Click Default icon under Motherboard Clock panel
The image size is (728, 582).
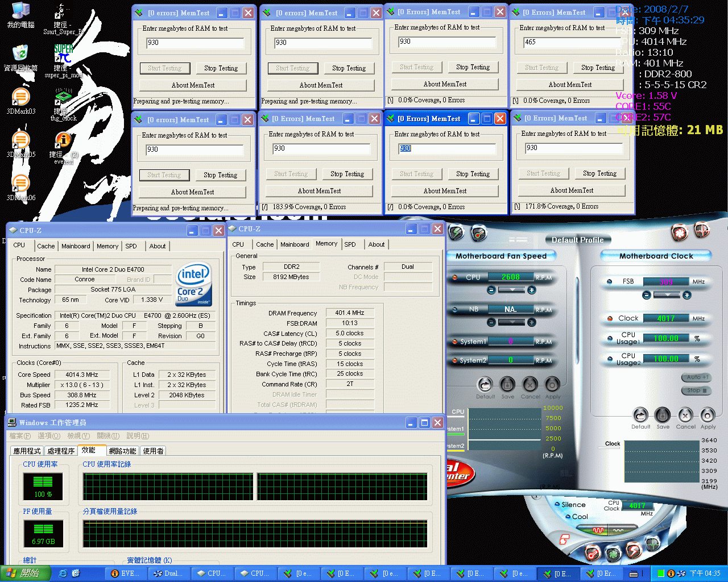[640, 415]
